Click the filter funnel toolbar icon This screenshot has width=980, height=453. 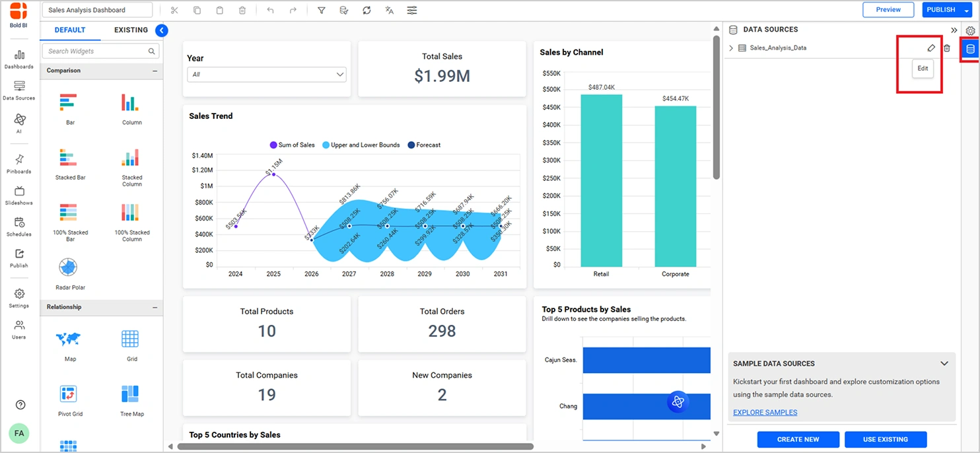click(x=322, y=11)
